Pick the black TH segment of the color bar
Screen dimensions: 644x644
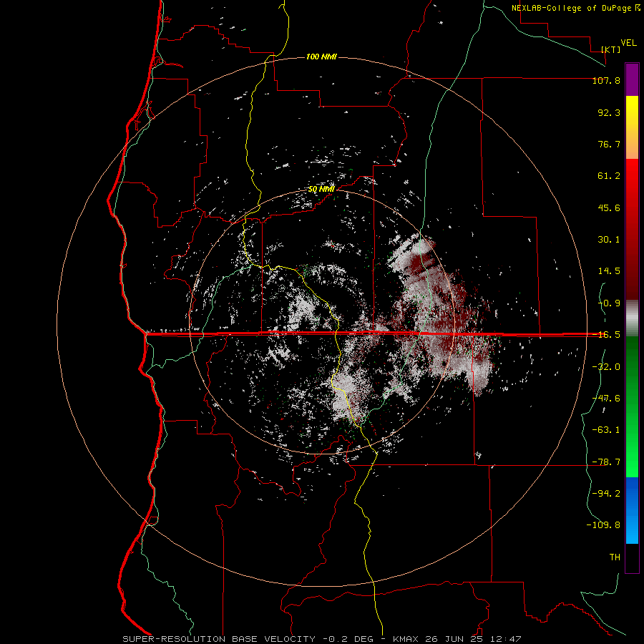[x=632, y=557]
